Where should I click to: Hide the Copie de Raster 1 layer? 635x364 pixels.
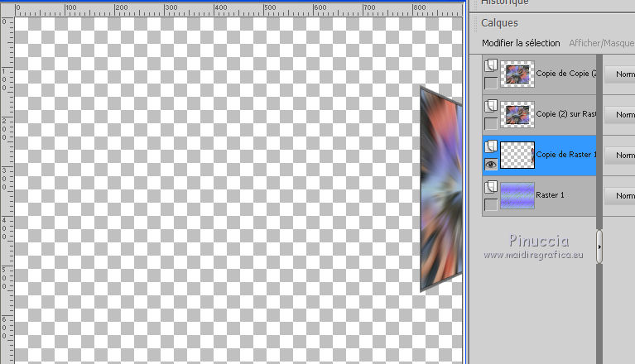[x=491, y=164]
